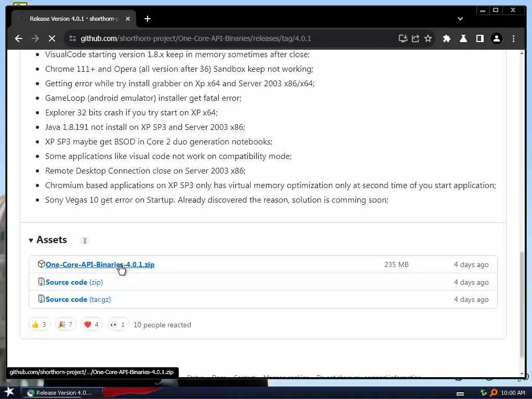Screen dimensions: 532x399
Task: Click the scrollbar down arrow
Action: point(522,374)
